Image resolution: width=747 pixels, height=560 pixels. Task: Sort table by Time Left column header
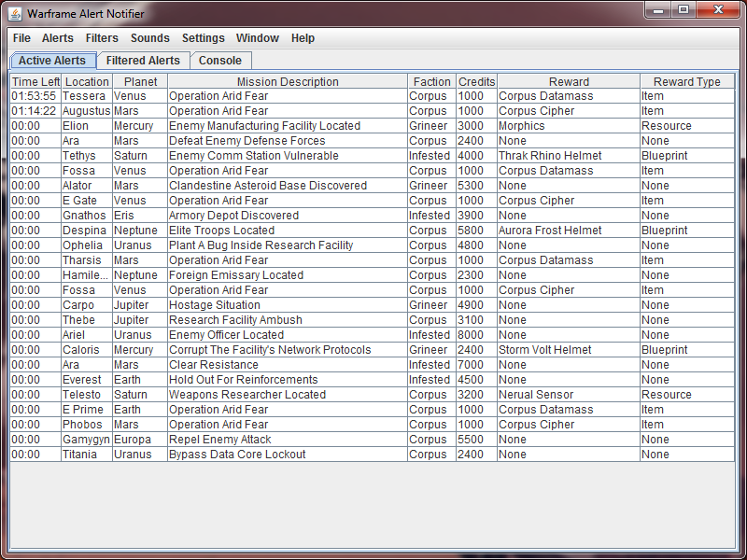[x=35, y=82]
